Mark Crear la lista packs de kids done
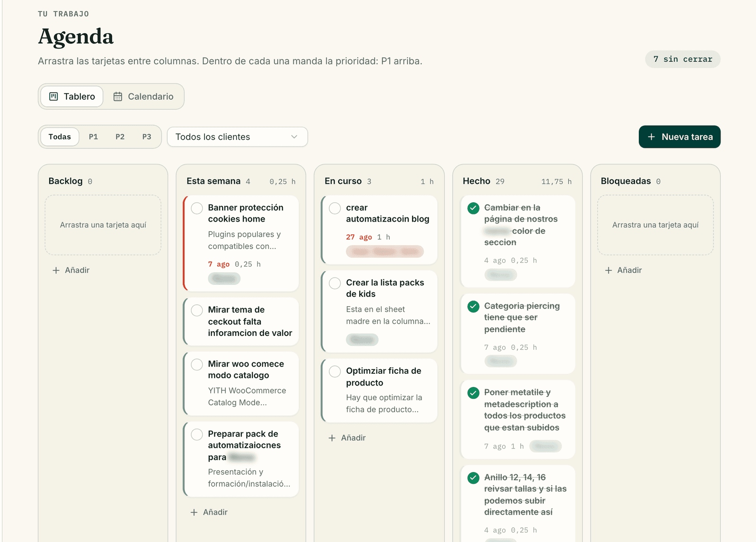This screenshot has height=542, width=756. [335, 284]
